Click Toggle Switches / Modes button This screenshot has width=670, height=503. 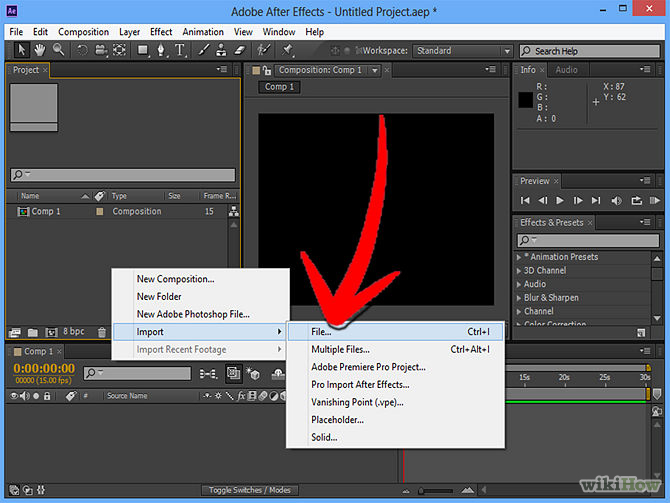[x=250, y=490]
